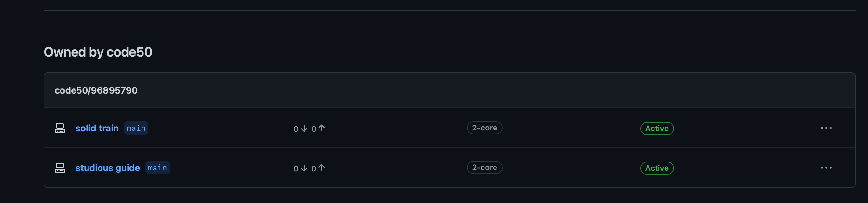Click the codespace icon beside studious guide
This screenshot has width=868, height=203.
pos(60,168)
